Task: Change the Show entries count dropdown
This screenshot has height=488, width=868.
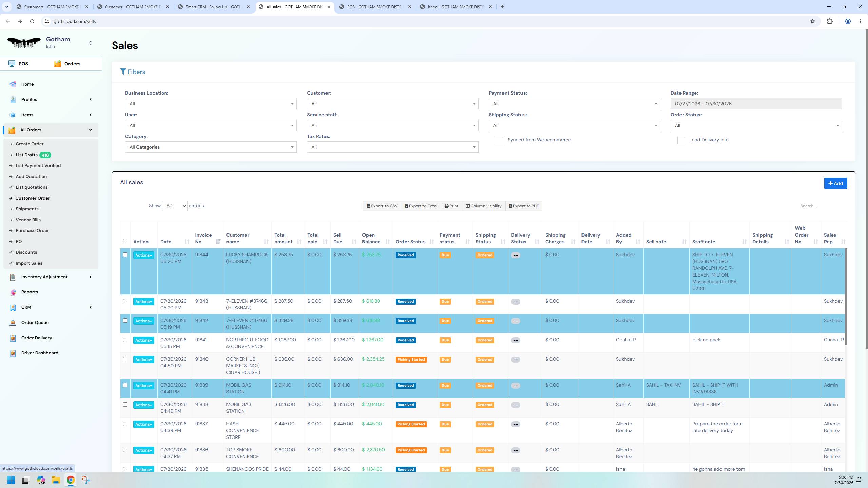Action: (x=175, y=206)
